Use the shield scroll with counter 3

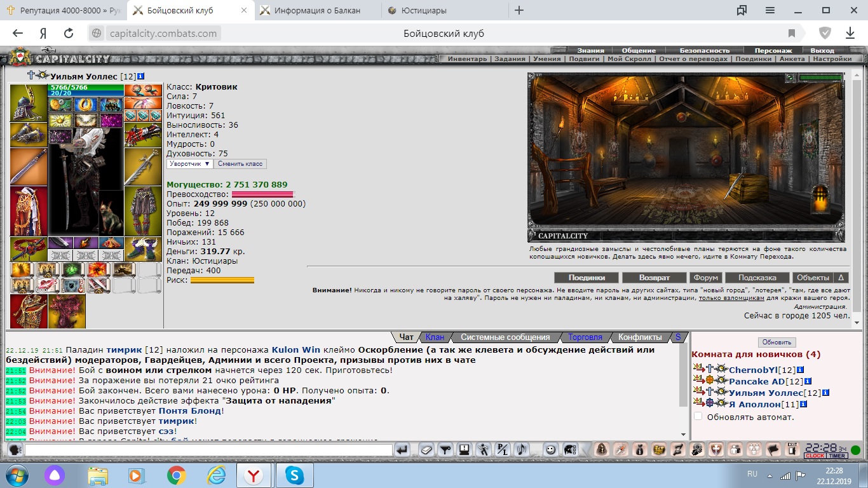pos(73,285)
